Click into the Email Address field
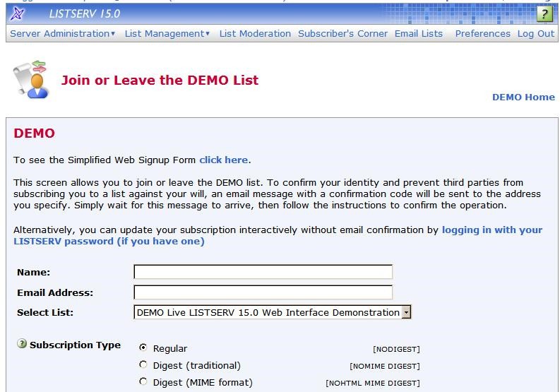Image resolution: width=560 pixels, height=392 pixels. tap(263, 292)
